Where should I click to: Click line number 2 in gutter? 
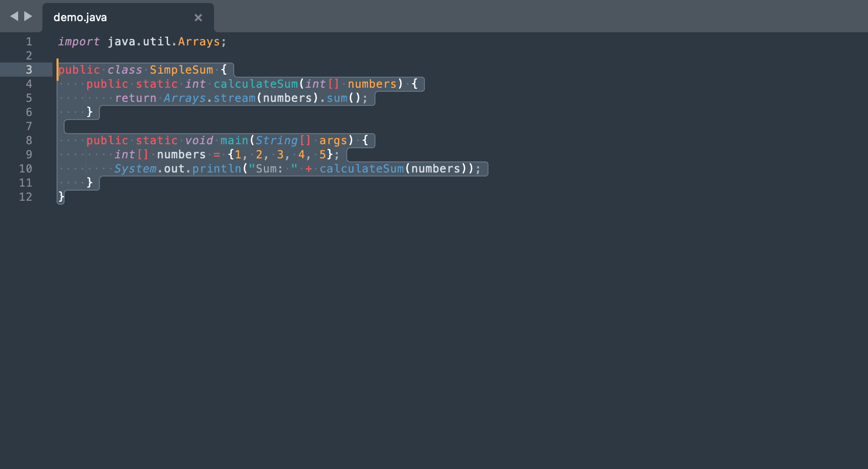(29, 55)
